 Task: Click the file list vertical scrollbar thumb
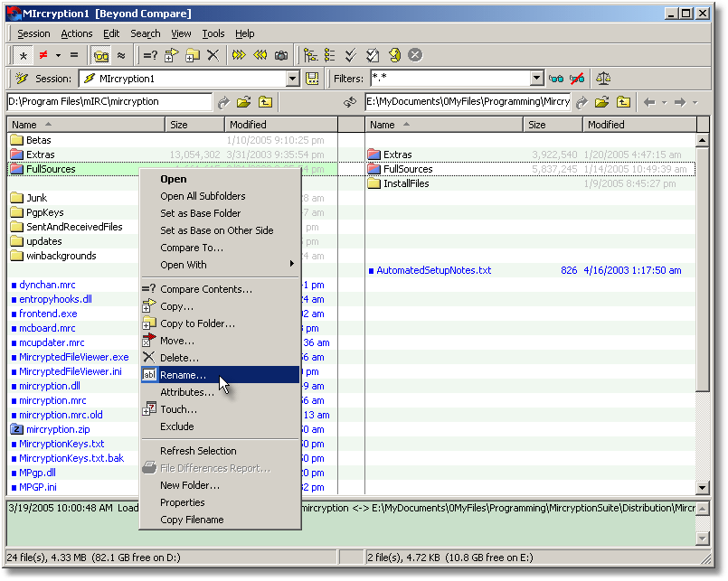click(702, 269)
